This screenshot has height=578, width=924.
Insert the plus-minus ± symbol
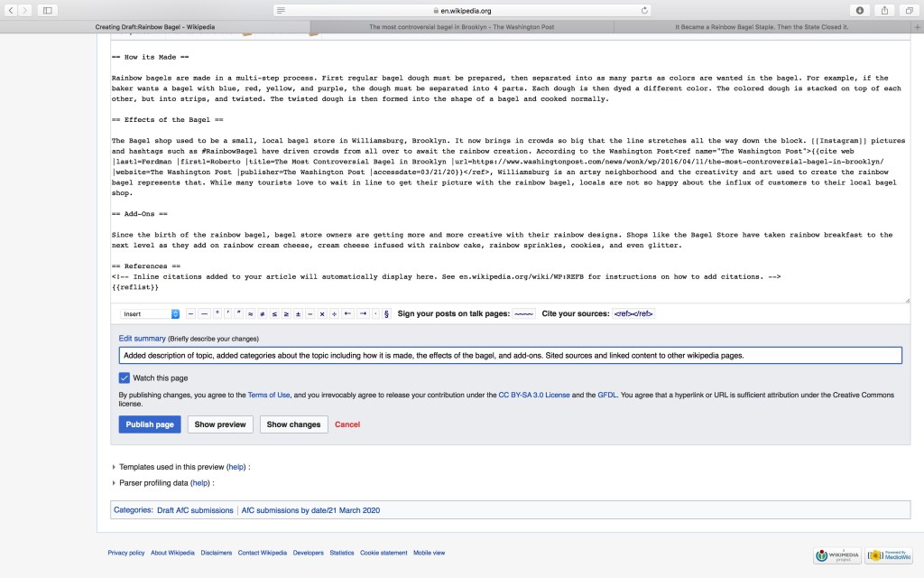tap(299, 314)
